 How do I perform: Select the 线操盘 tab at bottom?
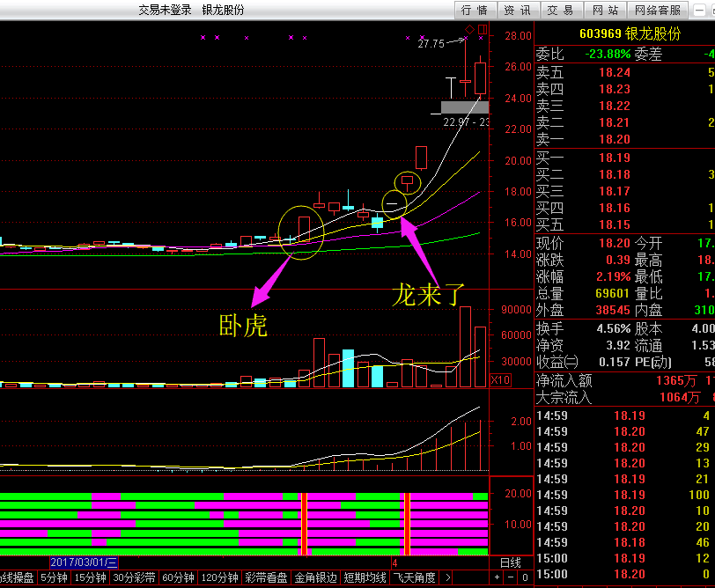click(17, 578)
